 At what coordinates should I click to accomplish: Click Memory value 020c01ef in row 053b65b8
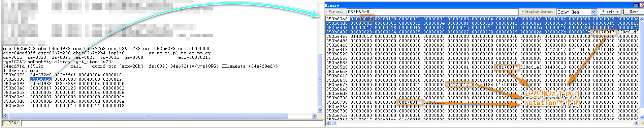[x=531, y=67]
